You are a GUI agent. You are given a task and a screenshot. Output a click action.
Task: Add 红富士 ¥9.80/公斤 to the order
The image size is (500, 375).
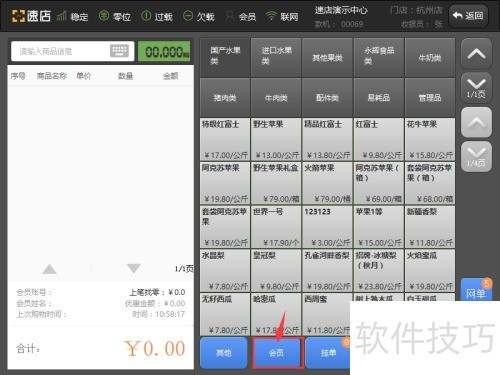pyautogui.click(x=379, y=139)
